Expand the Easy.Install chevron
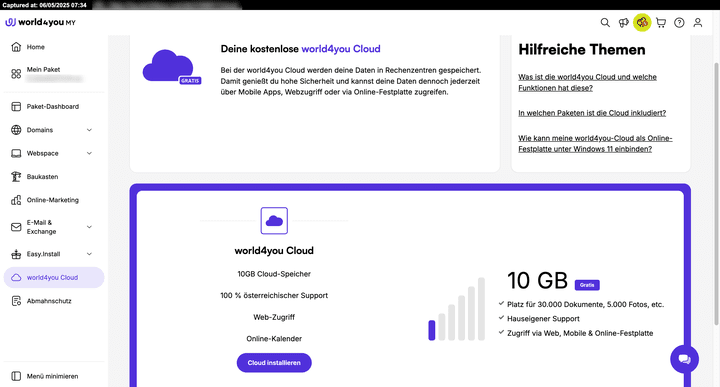720x387 pixels. point(89,254)
